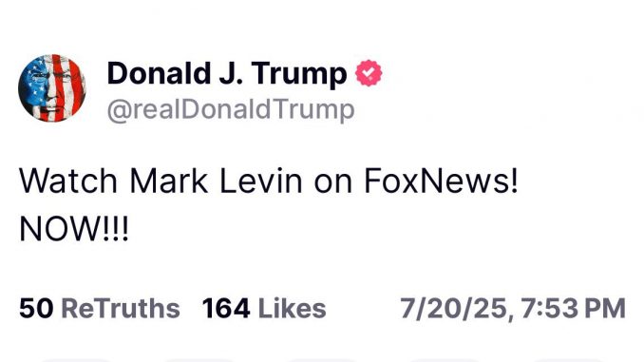The height and width of the screenshot is (362, 644).
Task: Click the NOW!!! line of the post
Action: [74, 229]
